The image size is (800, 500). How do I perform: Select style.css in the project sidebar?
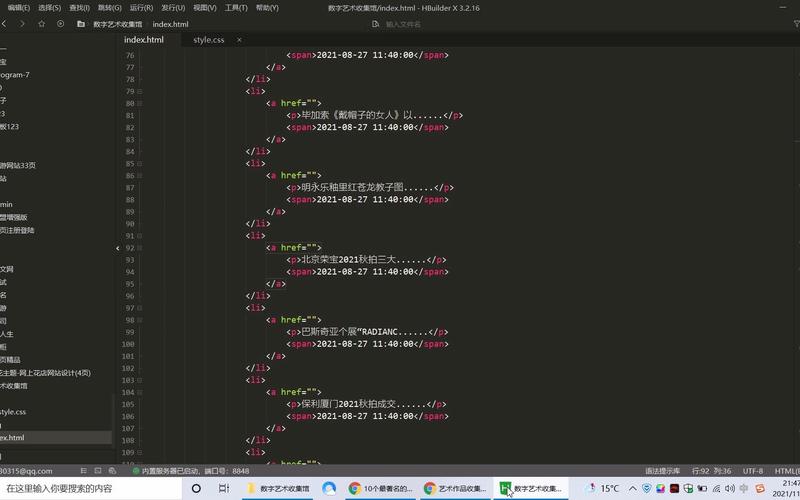[x=13, y=412]
